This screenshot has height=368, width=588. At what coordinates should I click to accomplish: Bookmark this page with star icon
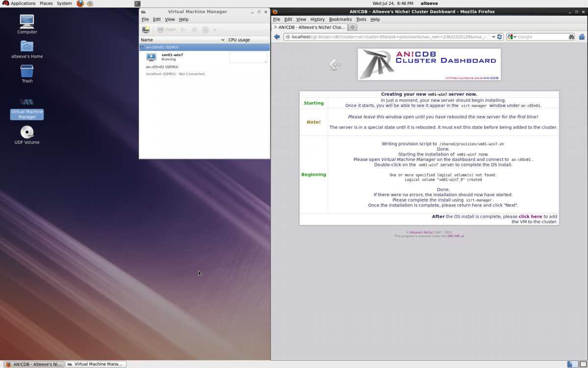(x=489, y=37)
